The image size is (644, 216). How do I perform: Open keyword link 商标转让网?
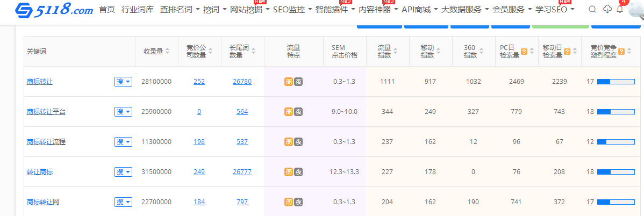tap(42, 202)
